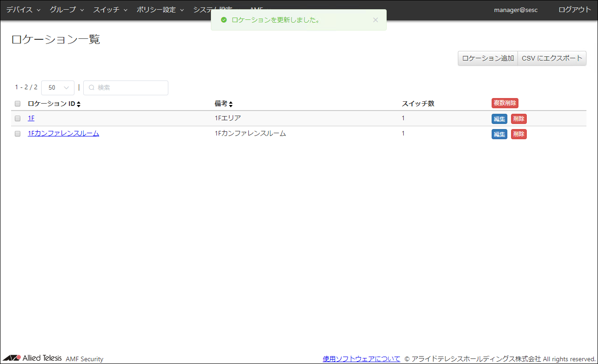The image size is (598, 364).
Task: Click ロケーション追加 button
Action: click(487, 58)
